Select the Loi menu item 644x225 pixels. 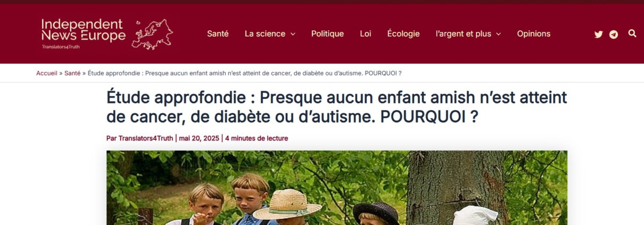tap(366, 34)
